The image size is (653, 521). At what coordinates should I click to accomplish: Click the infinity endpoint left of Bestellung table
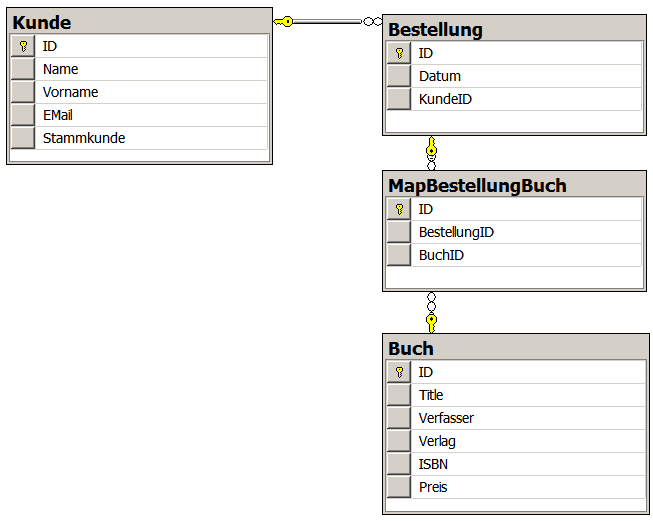click(x=372, y=21)
